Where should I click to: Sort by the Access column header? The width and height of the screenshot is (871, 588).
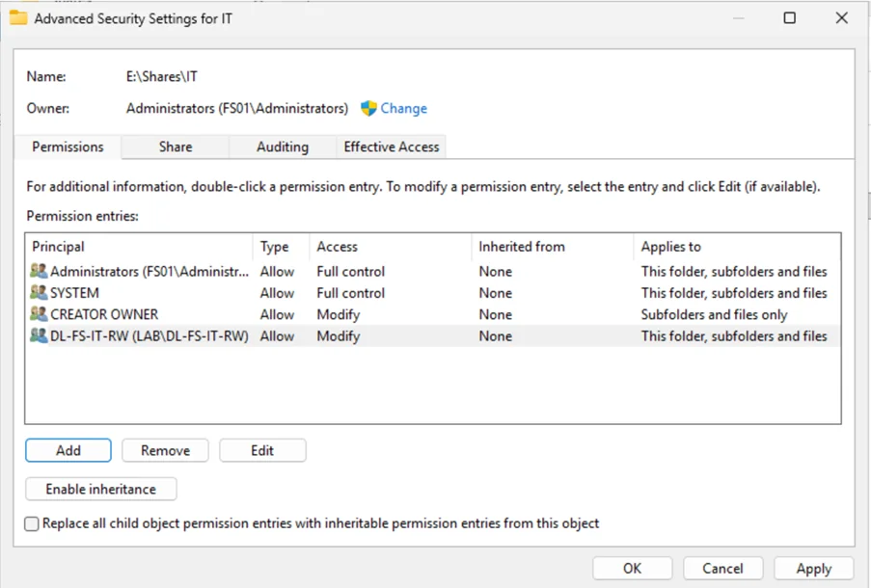coord(391,247)
